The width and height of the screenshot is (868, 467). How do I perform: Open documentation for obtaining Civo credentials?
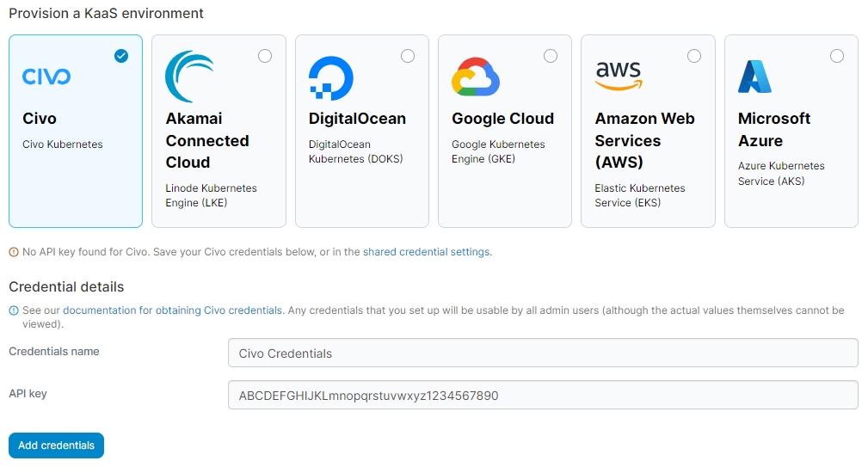point(172,310)
